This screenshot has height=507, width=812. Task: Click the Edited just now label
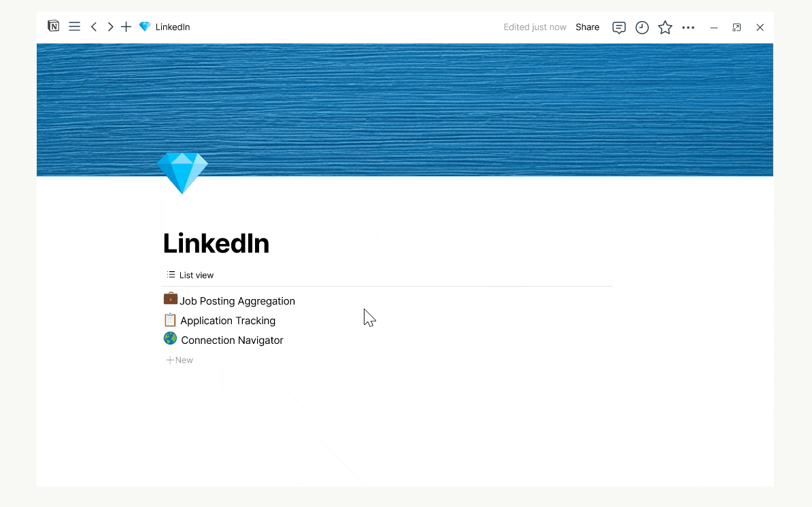(x=535, y=27)
